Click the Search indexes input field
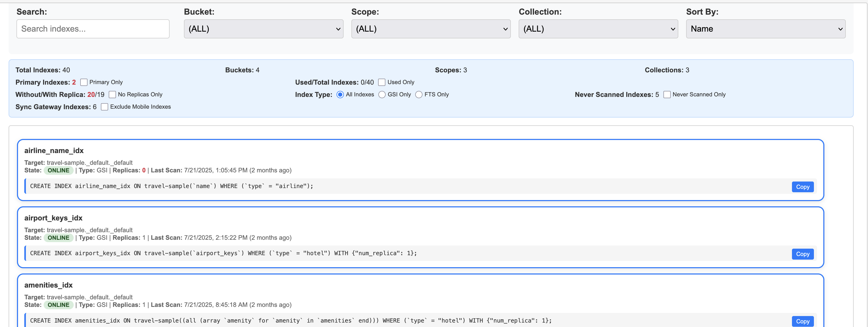The width and height of the screenshot is (868, 327). tap(93, 29)
